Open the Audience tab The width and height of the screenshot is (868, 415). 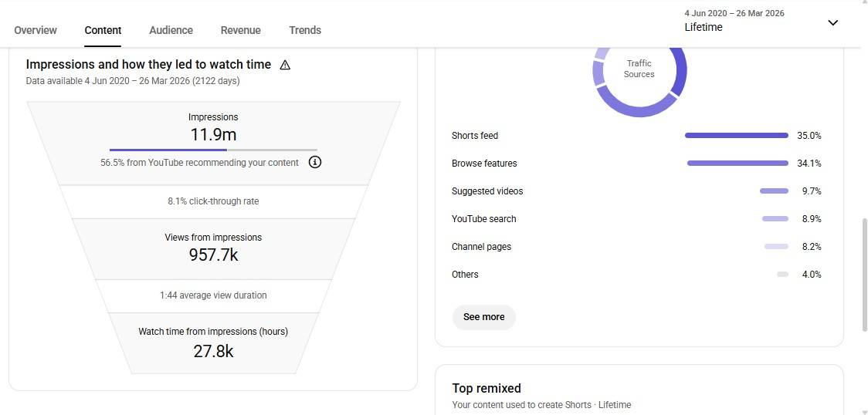[171, 30]
